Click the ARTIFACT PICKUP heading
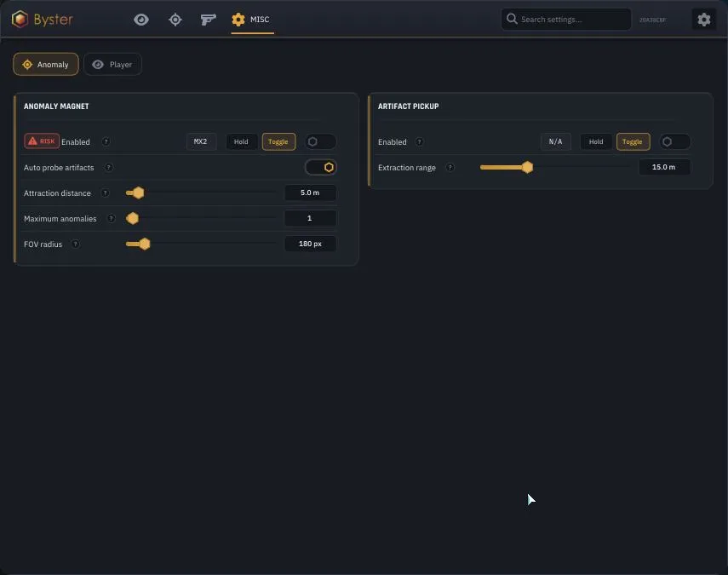This screenshot has width=728, height=575. 408,106
